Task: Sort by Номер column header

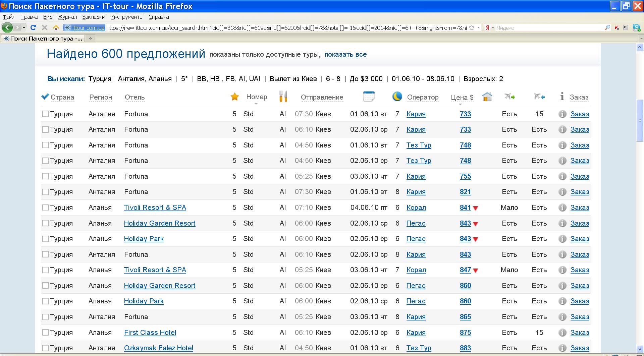Action: (257, 97)
